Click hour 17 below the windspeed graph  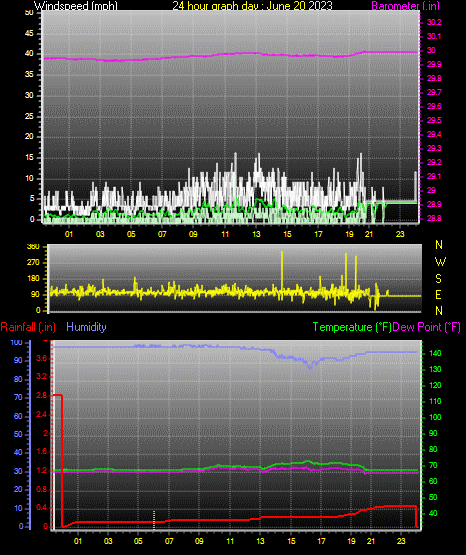318,234
